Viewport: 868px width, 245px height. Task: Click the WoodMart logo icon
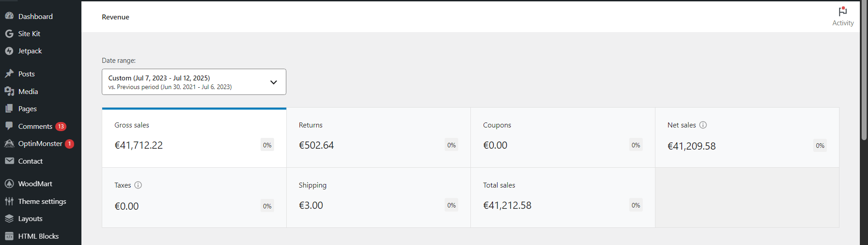9,184
